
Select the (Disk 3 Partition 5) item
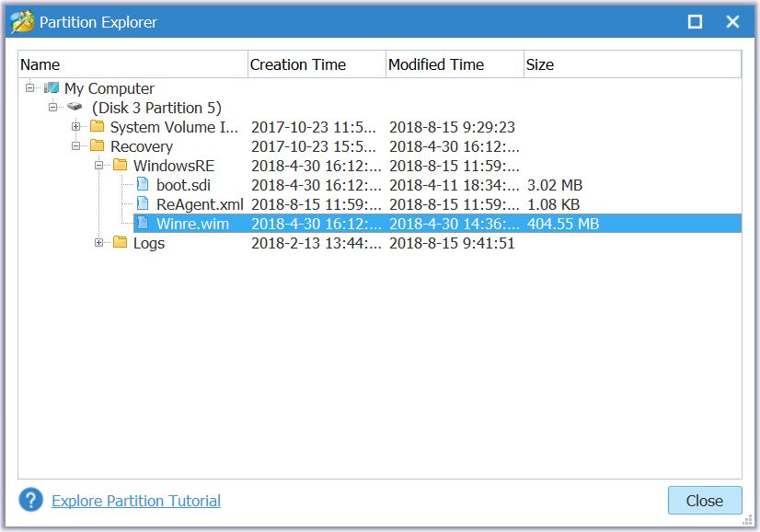pyautogui.click(x=156, y=108)
